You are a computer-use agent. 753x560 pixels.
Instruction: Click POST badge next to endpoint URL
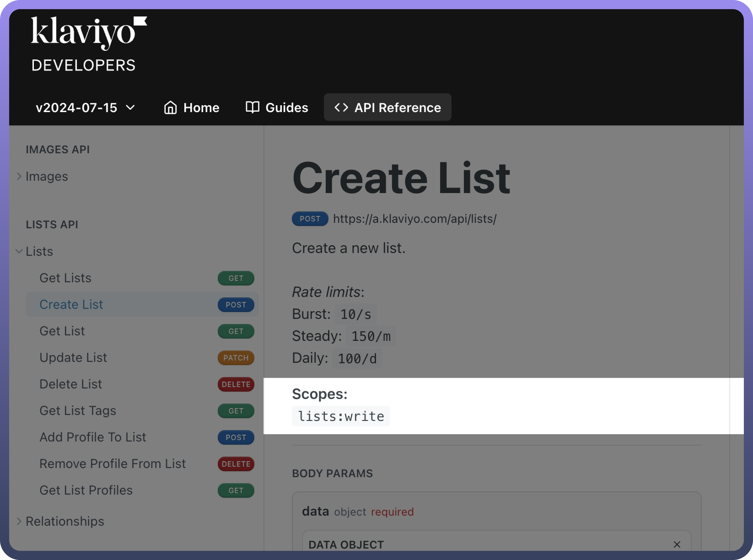[310, 219]
